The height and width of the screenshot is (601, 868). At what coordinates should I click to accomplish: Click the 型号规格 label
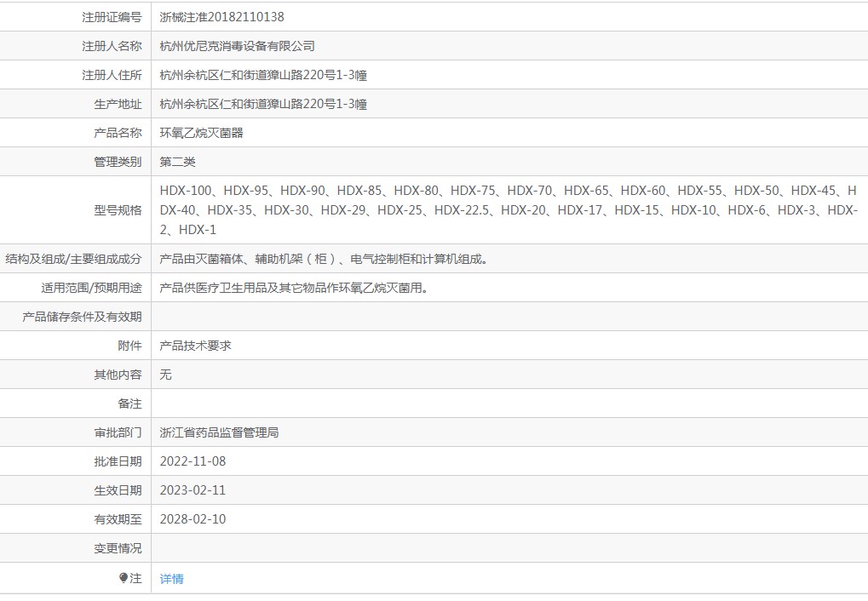[118, 210]
